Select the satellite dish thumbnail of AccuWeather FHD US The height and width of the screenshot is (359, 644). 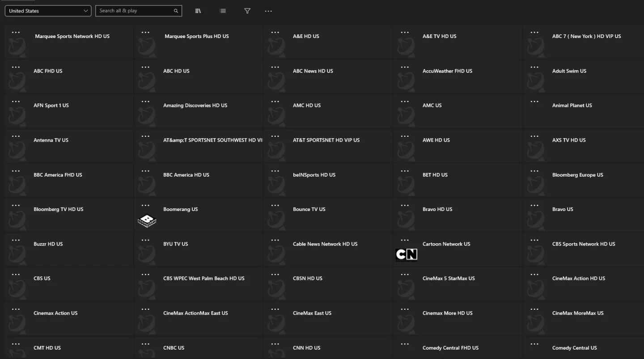pos(406,81)
